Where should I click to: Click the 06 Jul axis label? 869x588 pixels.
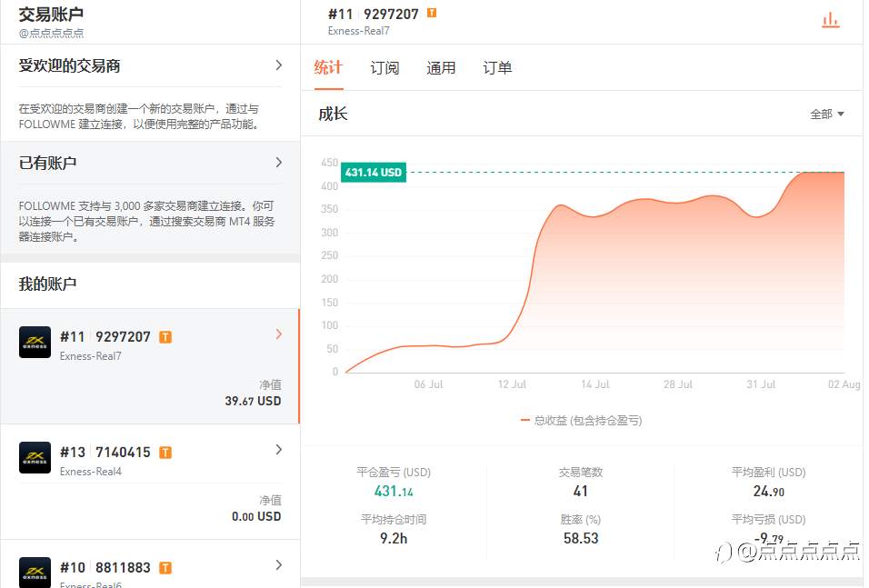pos(428,384)
